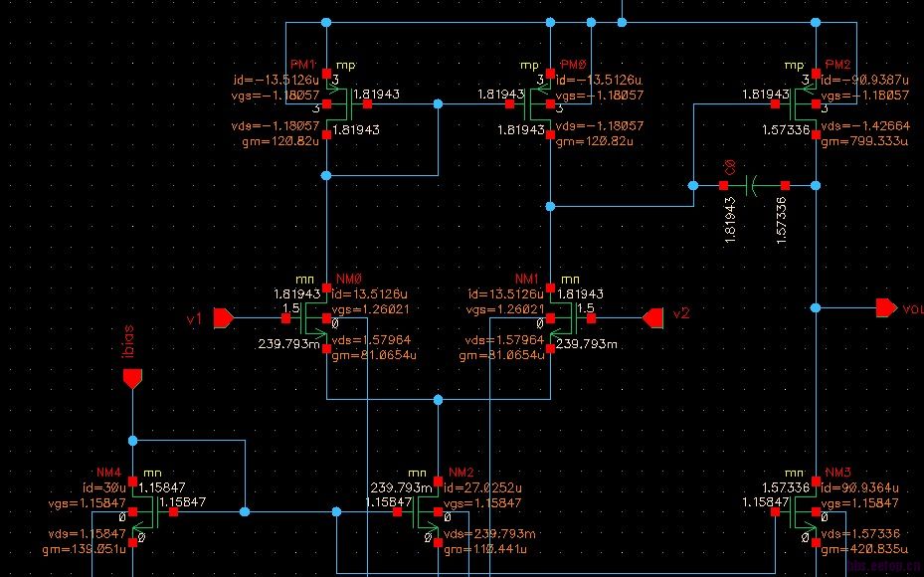
Task: Click the v2 input pin symbol
Action: (652, 318)
